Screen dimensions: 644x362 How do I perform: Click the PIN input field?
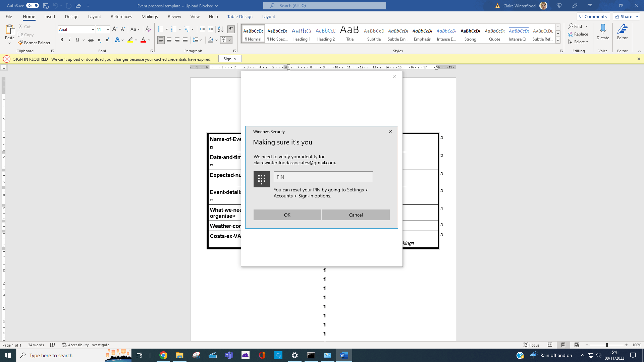[323, 177]
